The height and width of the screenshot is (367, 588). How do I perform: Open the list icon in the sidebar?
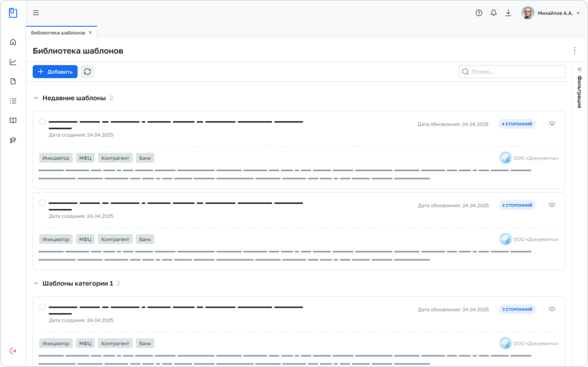[13, 101]
